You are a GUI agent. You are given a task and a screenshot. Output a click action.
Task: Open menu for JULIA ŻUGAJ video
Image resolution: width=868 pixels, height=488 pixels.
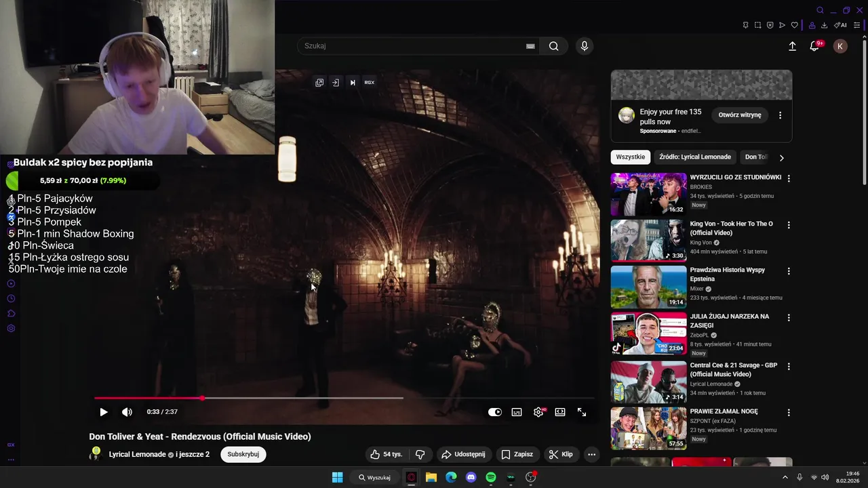click(x=788, y=317)
